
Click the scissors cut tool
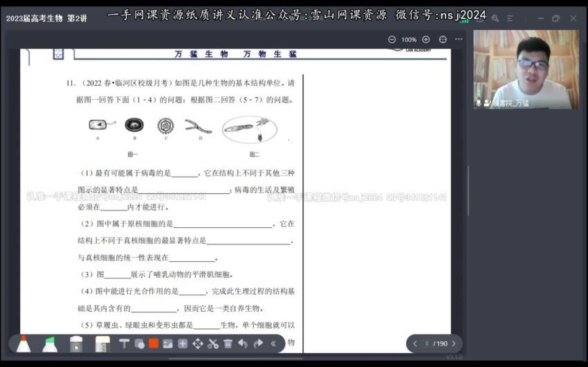coord(213,343)
